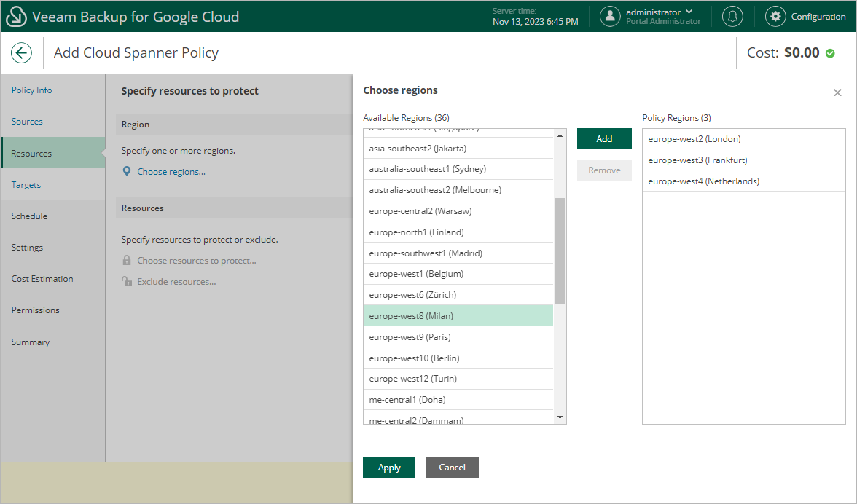Apply the chosen regions
Viewport: 857px width, 504px height.
[388, 468]
